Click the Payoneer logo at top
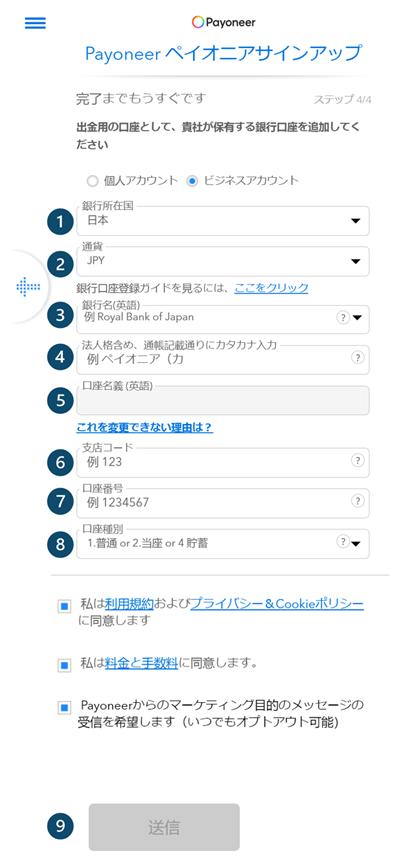The image size is (418, 864). 224,22
